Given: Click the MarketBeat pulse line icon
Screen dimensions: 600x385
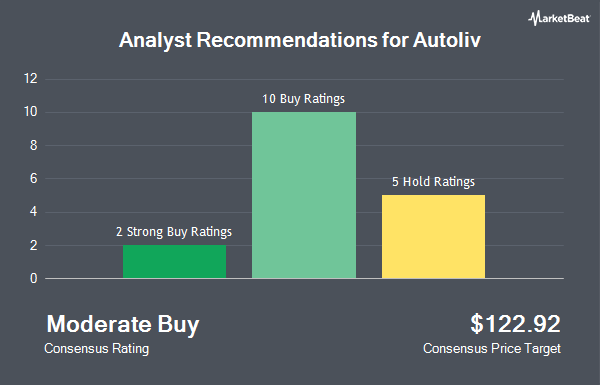Looking at the screenshot, I should click(x=534, y=18).
